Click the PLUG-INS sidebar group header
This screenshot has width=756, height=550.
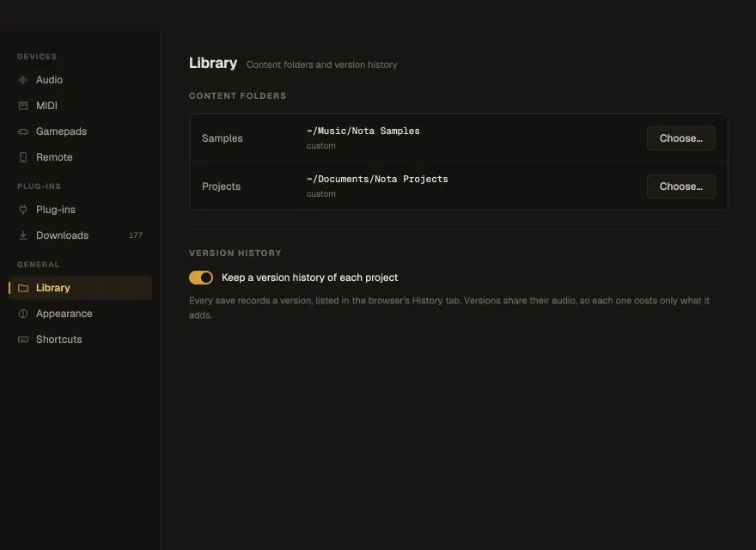39,186
